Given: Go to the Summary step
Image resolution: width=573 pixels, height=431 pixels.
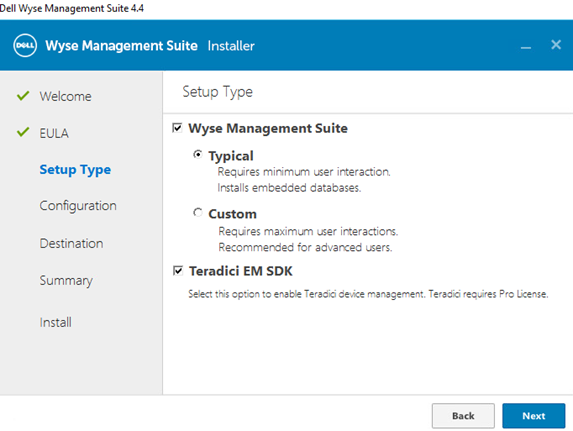Looking at the screenshot, I should (x=66, y=280).
